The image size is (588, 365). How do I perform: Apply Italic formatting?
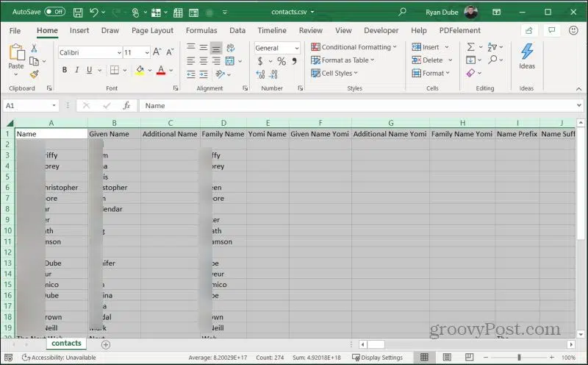click(x=77, y=70)
